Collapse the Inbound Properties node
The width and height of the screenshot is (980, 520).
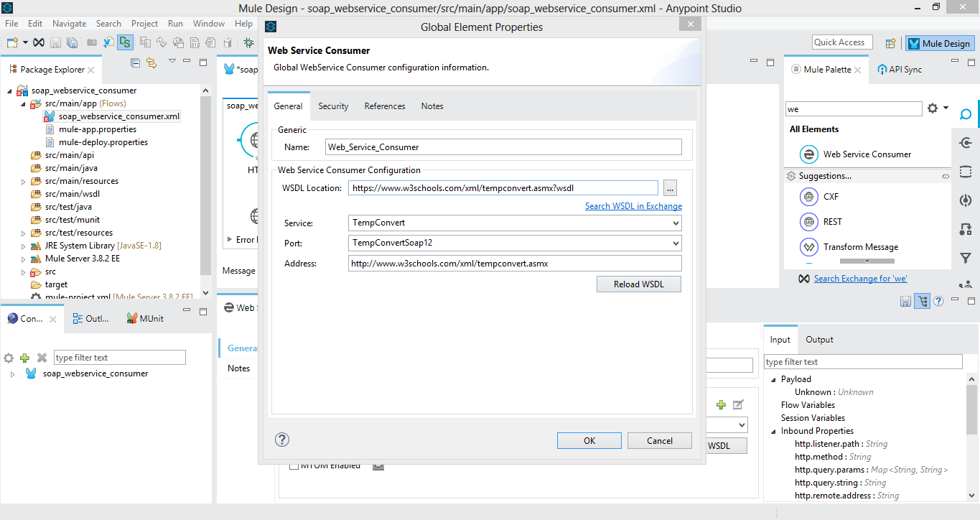tap(774, 432)
